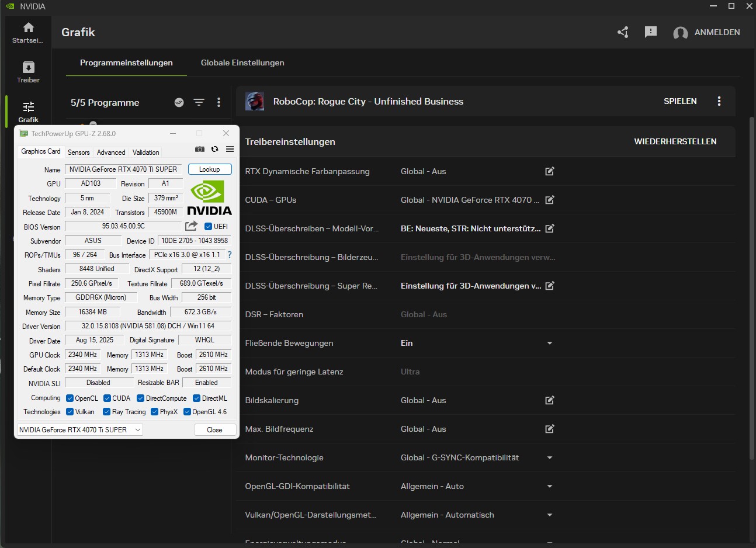Image resolution: width=756 pixels, height=548 pixels.
Task: Open the Treiber drivers section icon
Action: click(28, 67)
